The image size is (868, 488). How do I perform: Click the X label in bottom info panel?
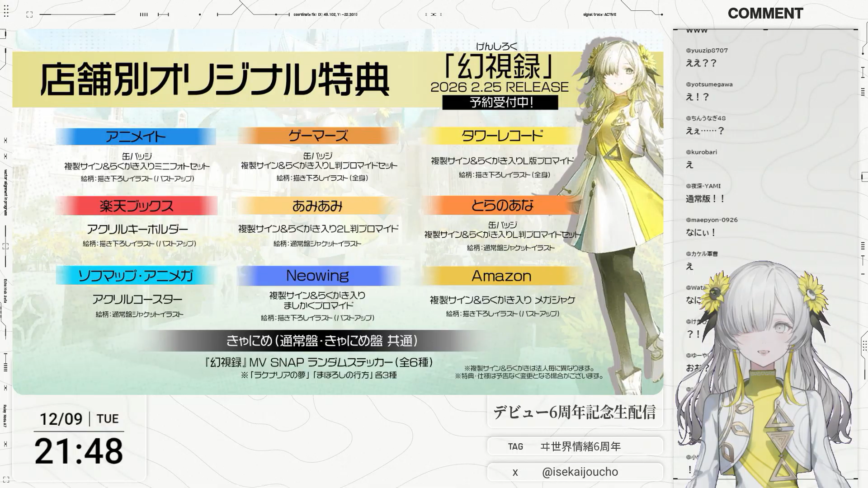pos(515,473)
